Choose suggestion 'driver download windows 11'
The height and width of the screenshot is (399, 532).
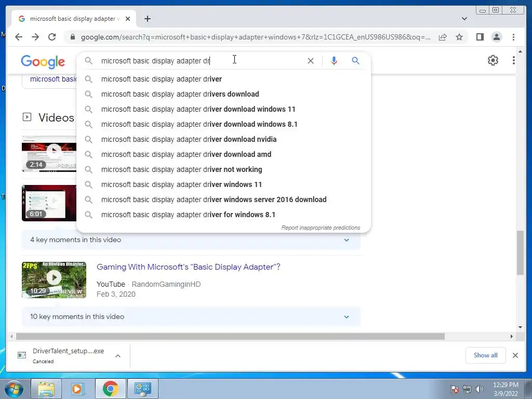click(x=223, y=109)
